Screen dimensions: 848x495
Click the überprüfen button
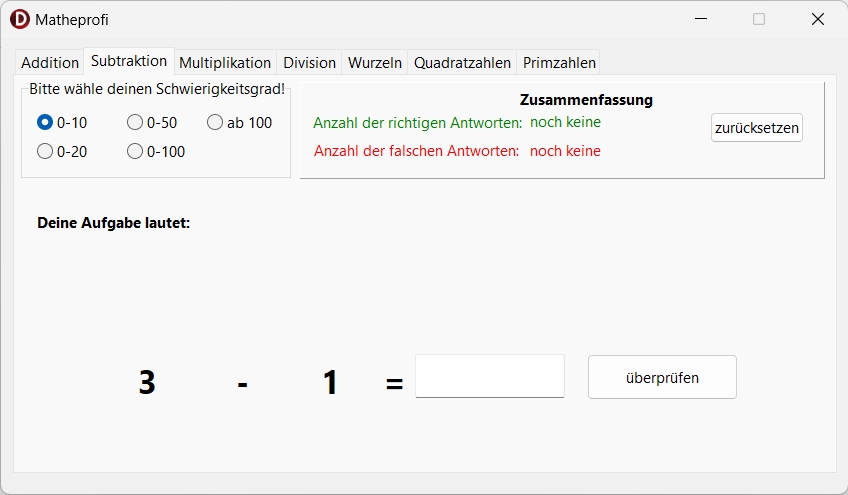click(662, 378)
